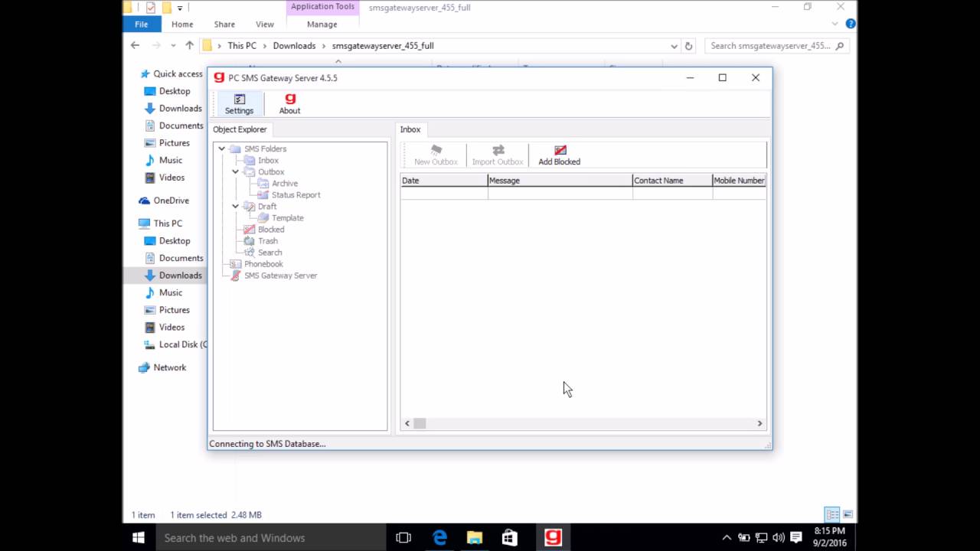
Task: Click the horizontal scrollbar left arrow
Action: tap(407, 423)
